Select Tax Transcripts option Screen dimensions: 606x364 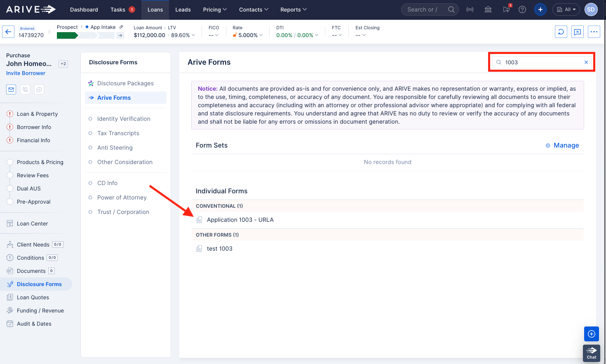[x=118, y=133]
